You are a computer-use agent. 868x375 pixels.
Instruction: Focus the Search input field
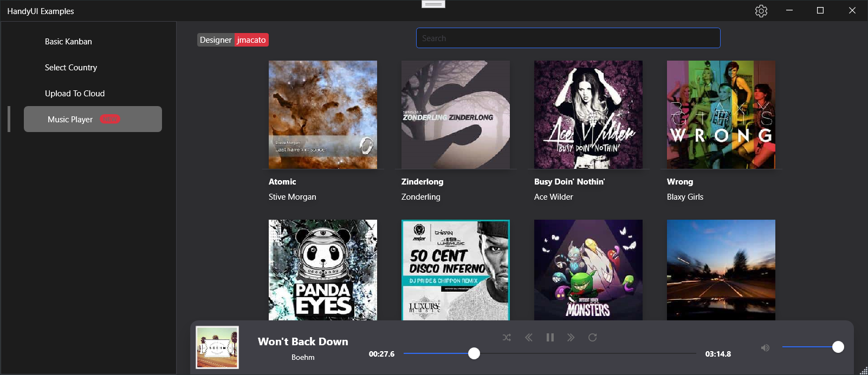pos(568,38)
